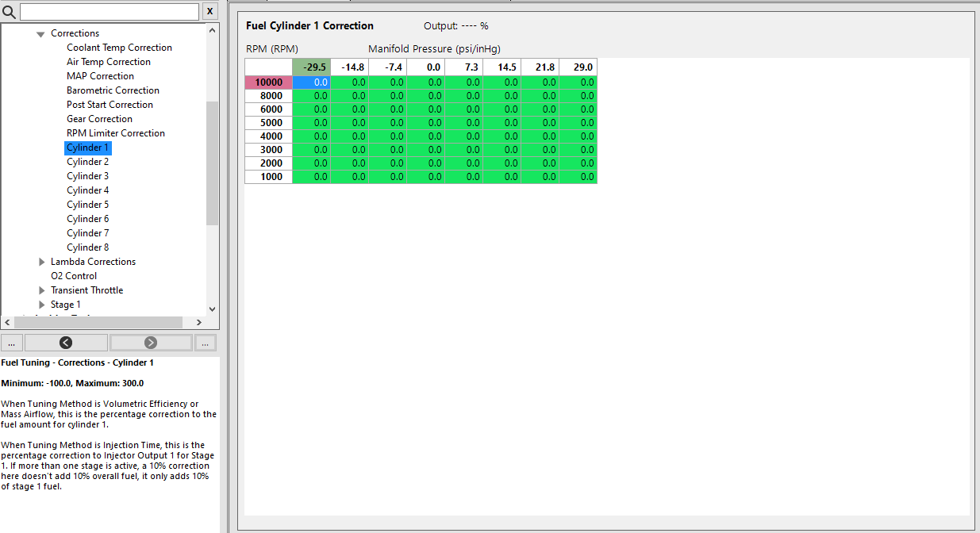The height and width of the screenshot is (533, 980).
Task: Select the 10000 RPM row header
Action: [269, 82]
